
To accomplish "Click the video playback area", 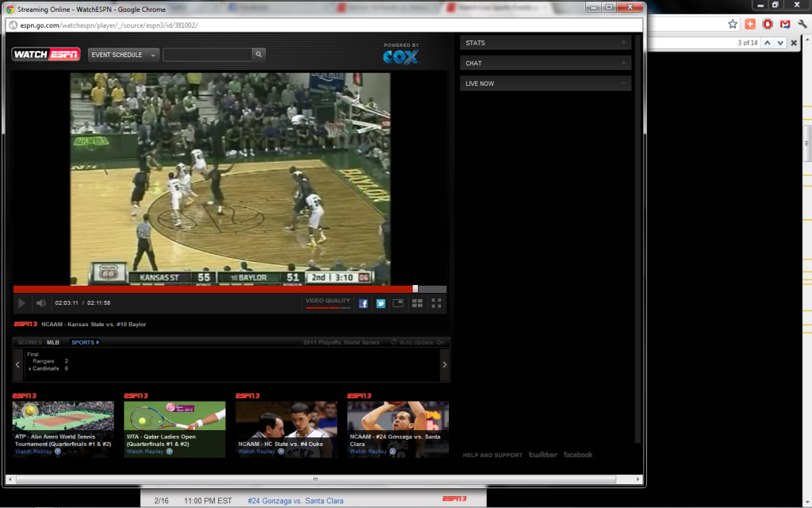I will [x=230, y=179].
